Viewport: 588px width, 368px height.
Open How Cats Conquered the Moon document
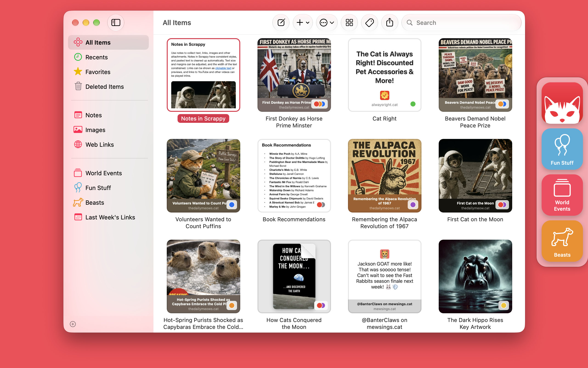pos(294,276)
